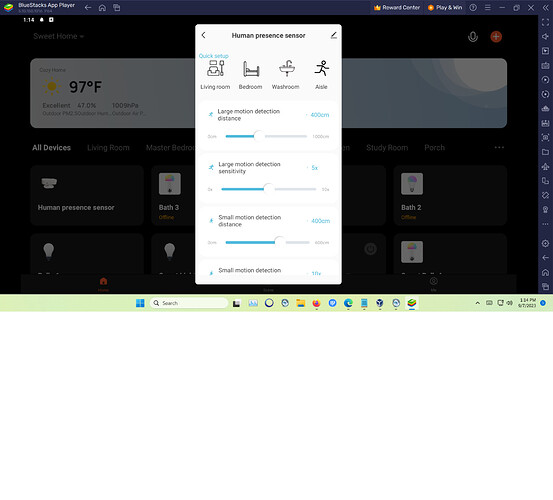Show hidden system tray icons chevron
Image resolution: width=553 pixels, height=500 pixels.
[x=478, y=303]
